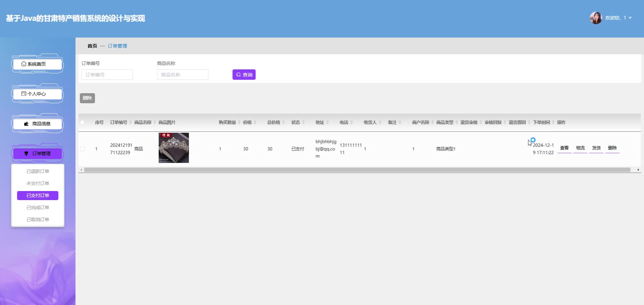
Task: Tick the checkbox for order row 1
Action: tap(82, 149)
